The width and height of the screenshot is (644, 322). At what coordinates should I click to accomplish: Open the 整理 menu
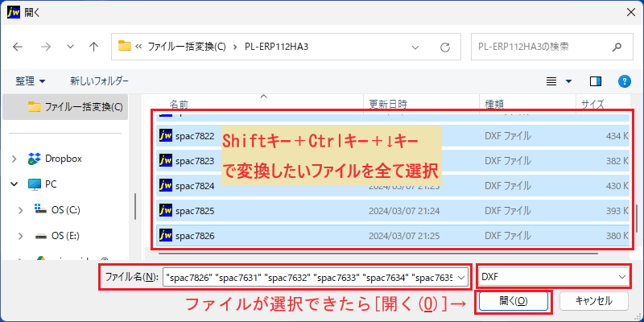[x=31, y=81]
